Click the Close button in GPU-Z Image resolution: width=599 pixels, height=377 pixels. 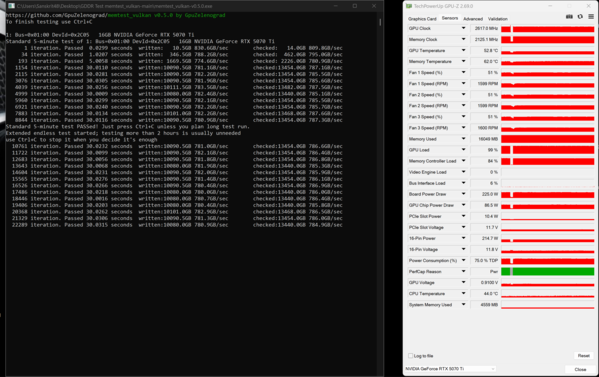580,369
